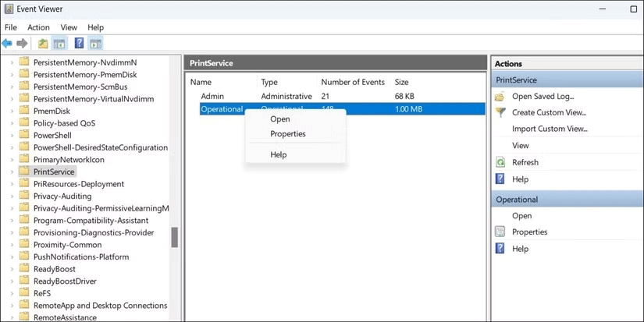Click the tree pane vertical scrollbar thumb
Image resolution: width=644 pixels, height=322 pixels.
pos(175,237)
